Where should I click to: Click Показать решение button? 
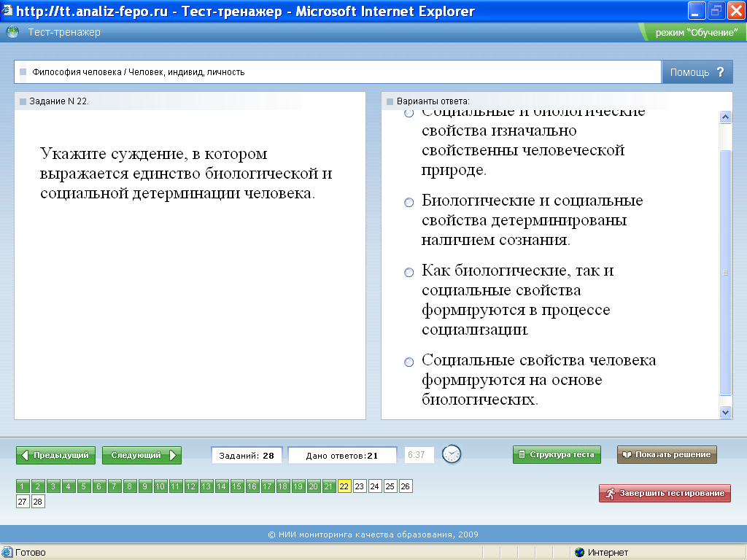pyautogui.click(x=667, y=454)
